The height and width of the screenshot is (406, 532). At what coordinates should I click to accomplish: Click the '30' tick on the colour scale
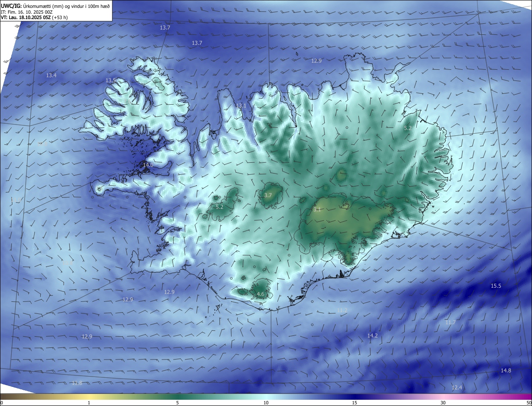click(x=443, y=403)
